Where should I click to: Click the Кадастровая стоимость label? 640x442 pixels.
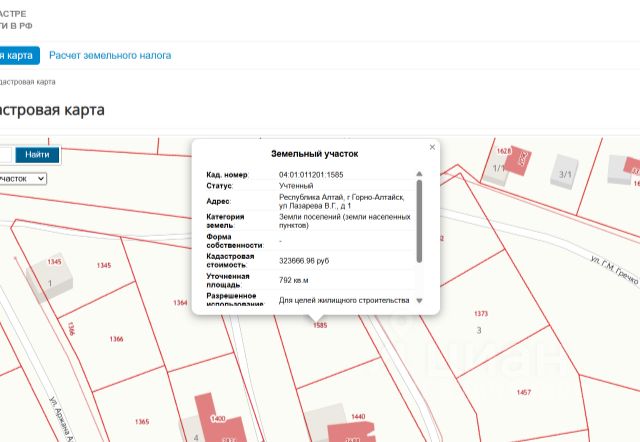point(230,261)
